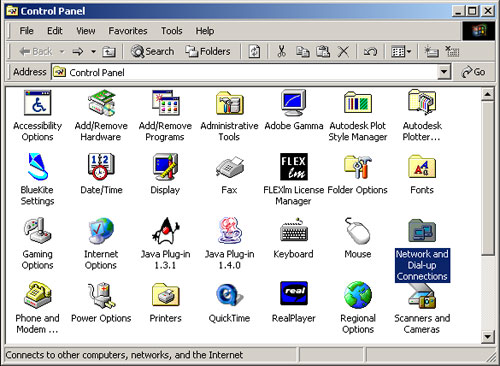Viewport: 500px width, 366px height.
Task: Select the Mouse icon
Action: [358, 231]
